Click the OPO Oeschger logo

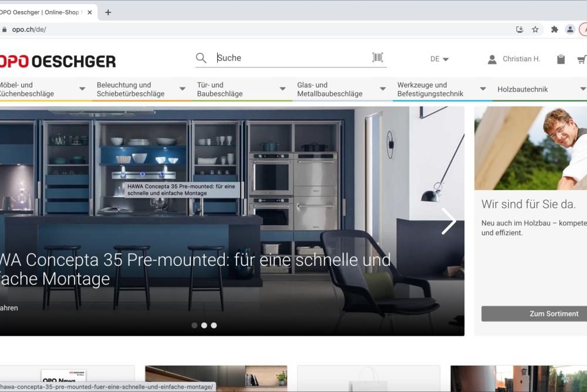pyautogui.click(x=58, y=61)
